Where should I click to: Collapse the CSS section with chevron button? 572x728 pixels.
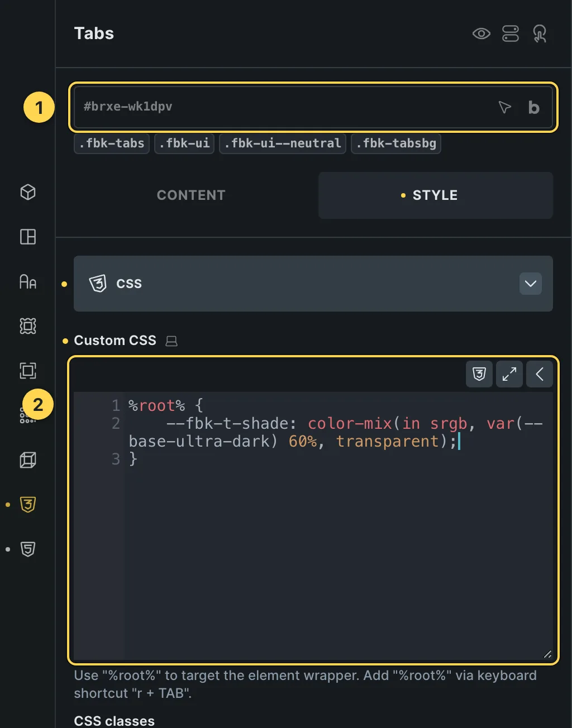tap(531, 284)
